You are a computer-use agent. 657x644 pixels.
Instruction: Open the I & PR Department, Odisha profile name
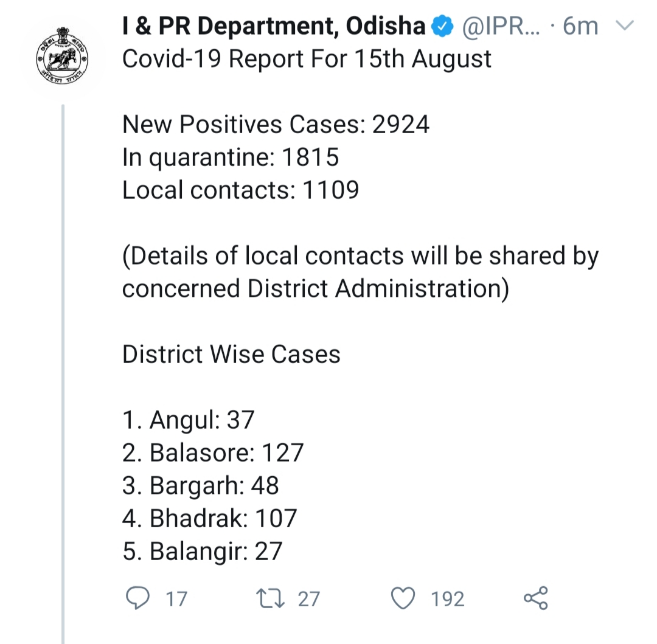click(274, 26)
